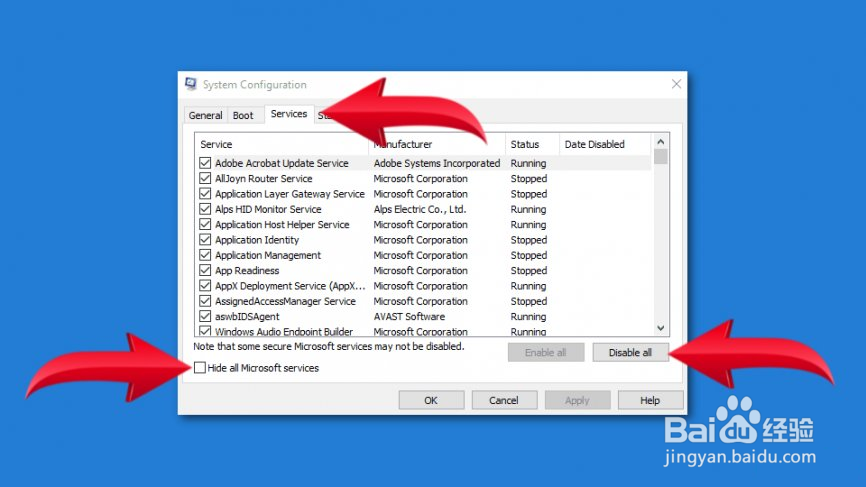Screen dimensions: 866x487
Task: Uncheck Adobe Acrobat Update Service
Action: click(x=205, y=163)
